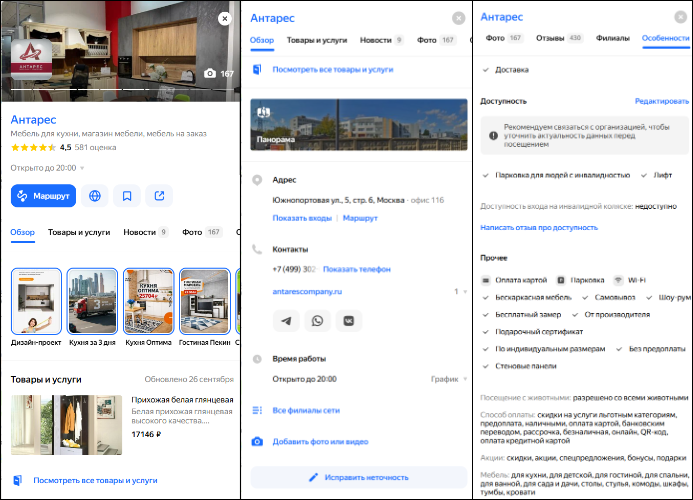Viewport: 693px width, 500px height.
Task: Open website via globe icon button
Action: [x=95, y=196]
